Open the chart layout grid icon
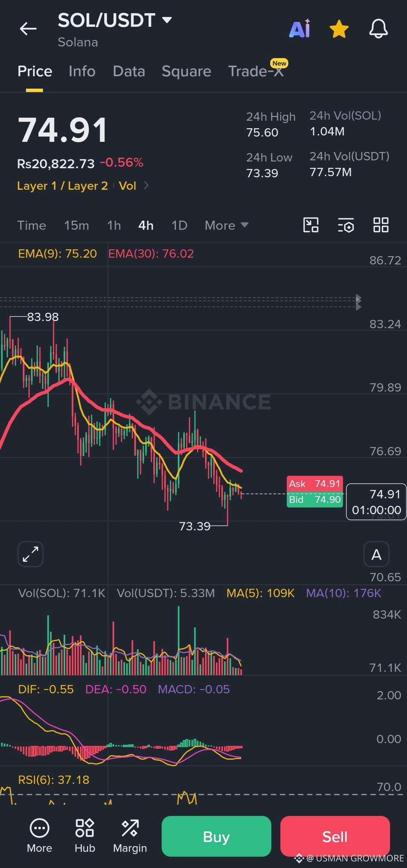This screenshot has width=407, height=868. tap(381, 225)
